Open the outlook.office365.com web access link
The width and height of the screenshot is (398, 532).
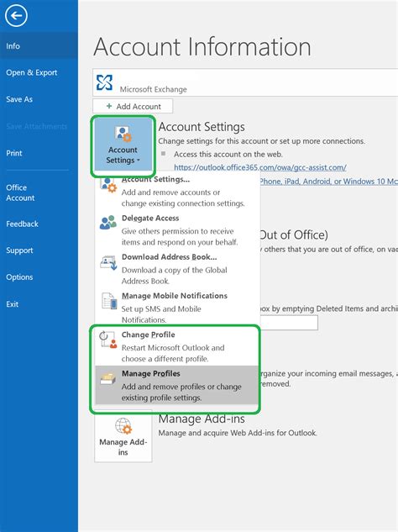260,167
